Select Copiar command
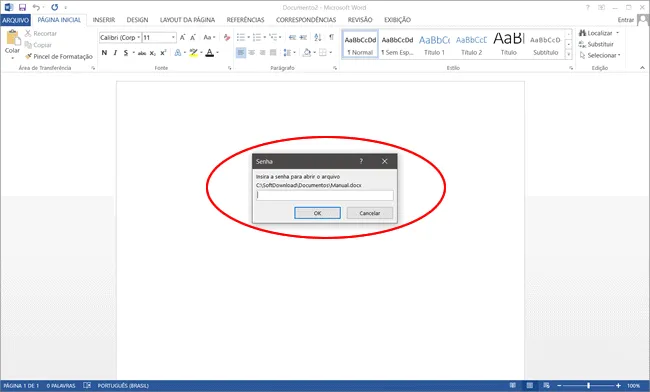Screen dimensions: 650x392 38,45
